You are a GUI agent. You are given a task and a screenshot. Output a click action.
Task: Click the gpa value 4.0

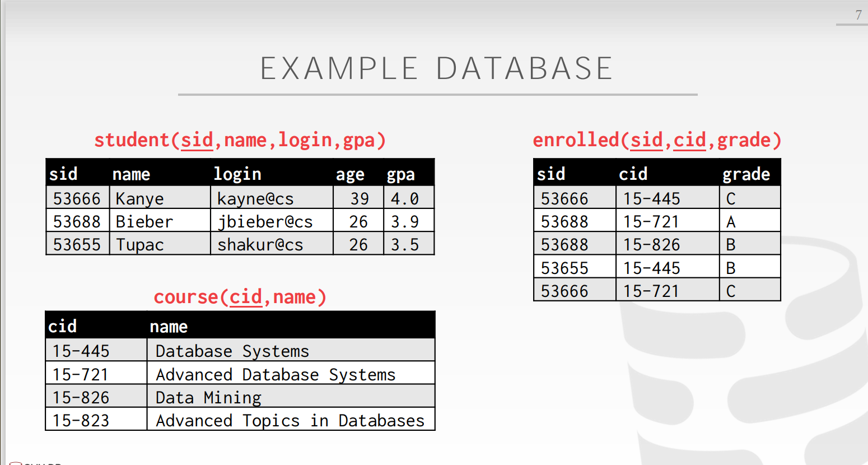pos(405,199)
